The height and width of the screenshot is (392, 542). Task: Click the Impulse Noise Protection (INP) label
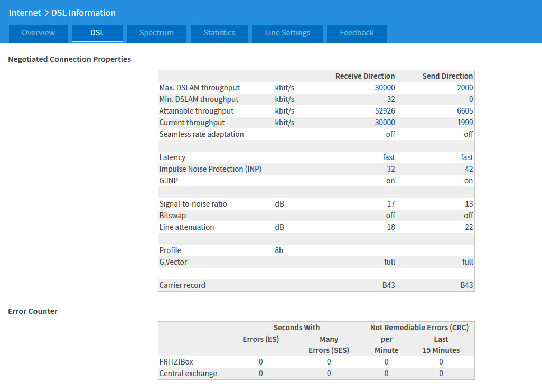tap(210, 169)
